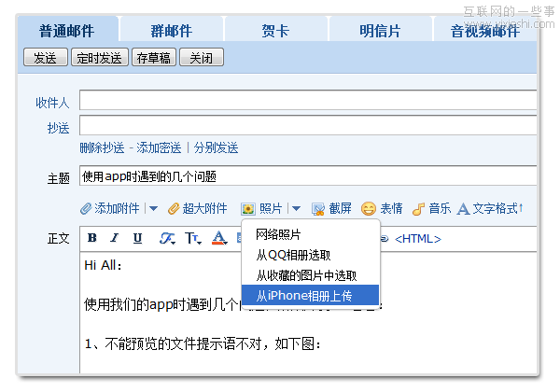Viewport: 560px width, 392px height.
Task: Click the 截屏 text label
Action: click(340, 208)
